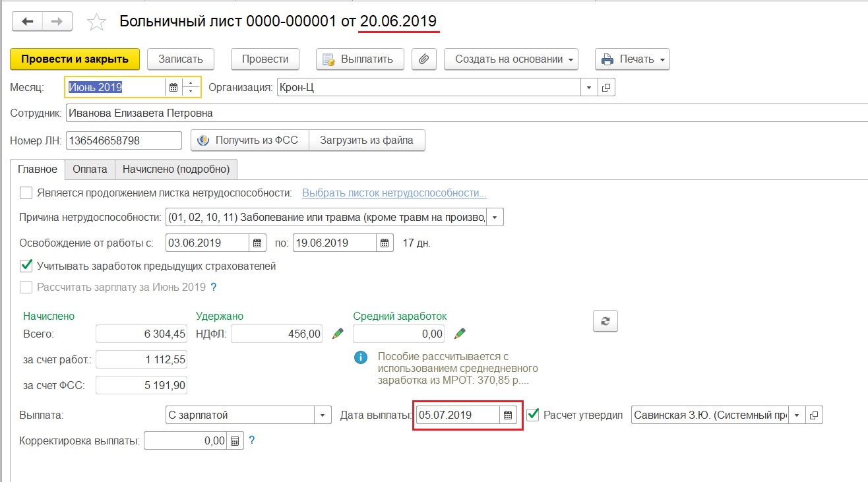Click the refresh recalculation button
Screen dimensions: 868x484
605,321
